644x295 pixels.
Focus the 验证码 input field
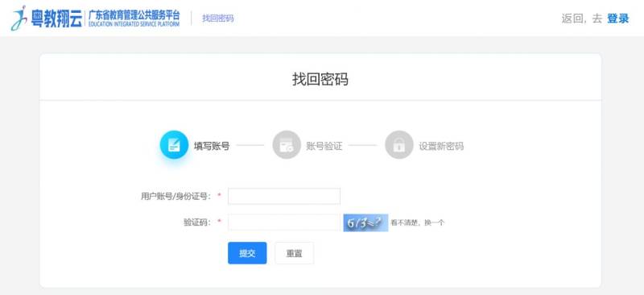tap(284, 222)
